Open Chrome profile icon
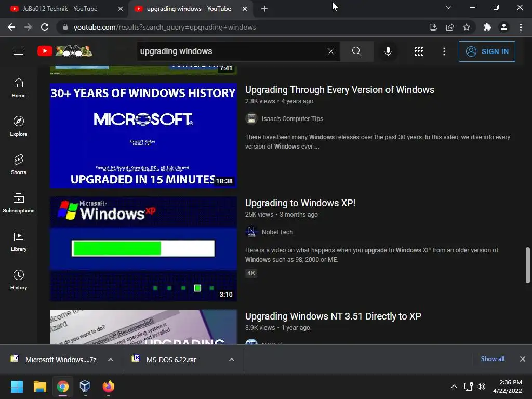The width and height of the screenshot is (532, 399). pyautogui.click(x=504, y=27)
